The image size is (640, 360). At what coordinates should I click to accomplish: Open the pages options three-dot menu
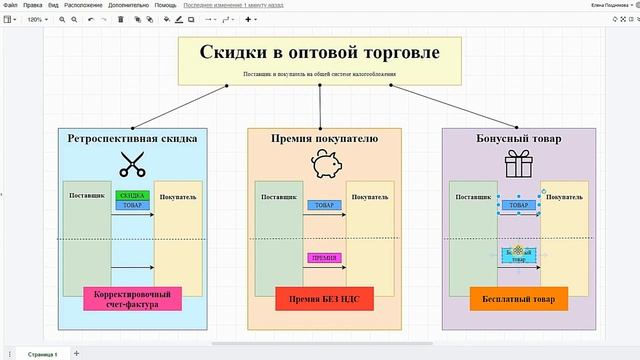(x=9, y=354)
